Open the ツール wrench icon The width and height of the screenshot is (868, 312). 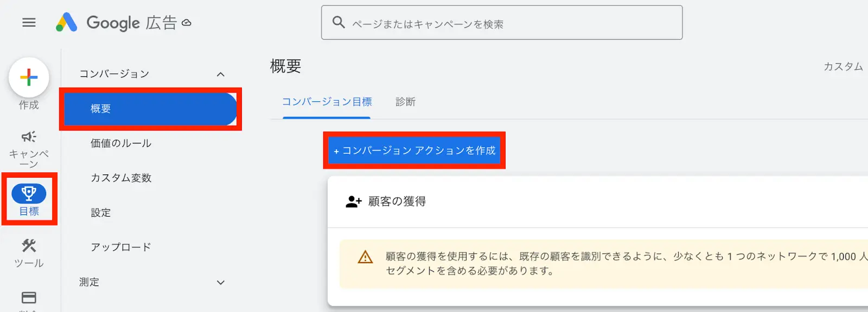(29, 246)
